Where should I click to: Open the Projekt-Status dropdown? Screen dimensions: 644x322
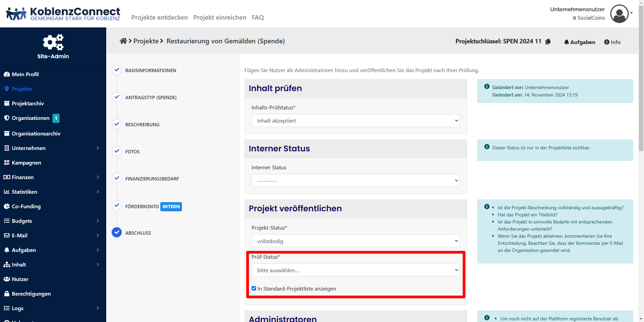355,241
